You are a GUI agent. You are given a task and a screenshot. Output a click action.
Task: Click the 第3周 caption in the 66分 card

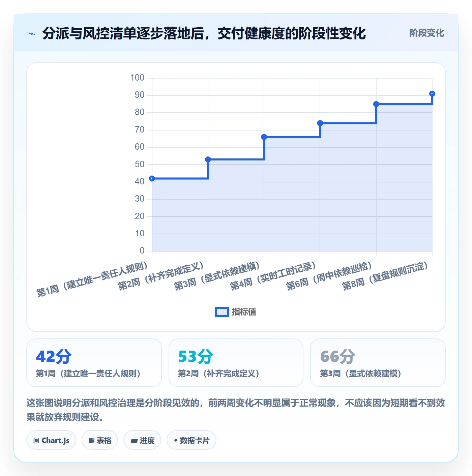coord(361,374)
